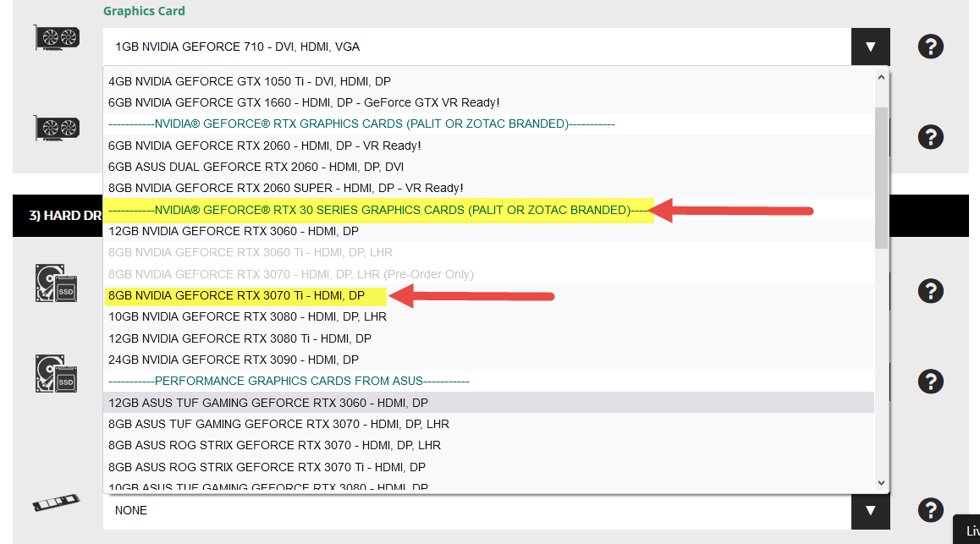Click the second graphics card icon
The width and height of the screenshot is (980, 544).
tap(57, 129)
